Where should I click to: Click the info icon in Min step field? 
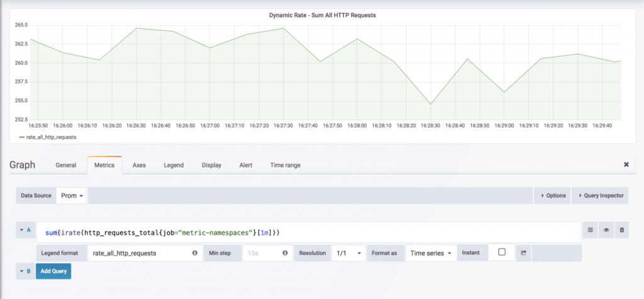click(x=285, y=253)
